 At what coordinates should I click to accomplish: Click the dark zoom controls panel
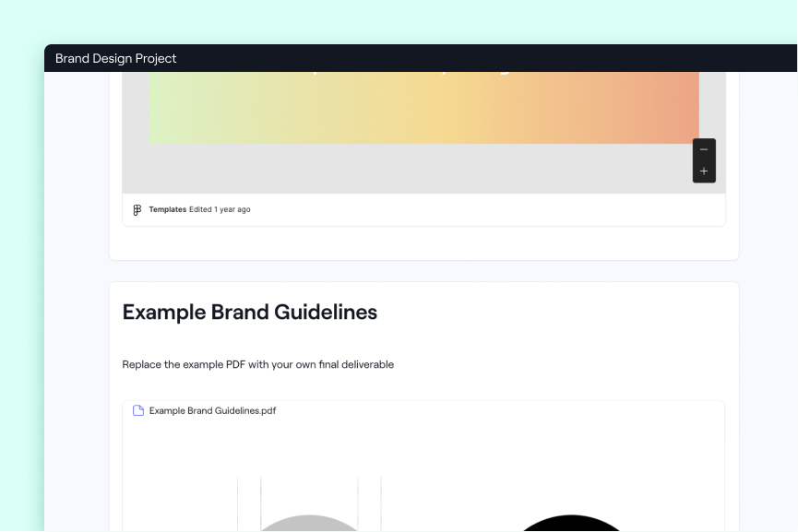[704, 161]
